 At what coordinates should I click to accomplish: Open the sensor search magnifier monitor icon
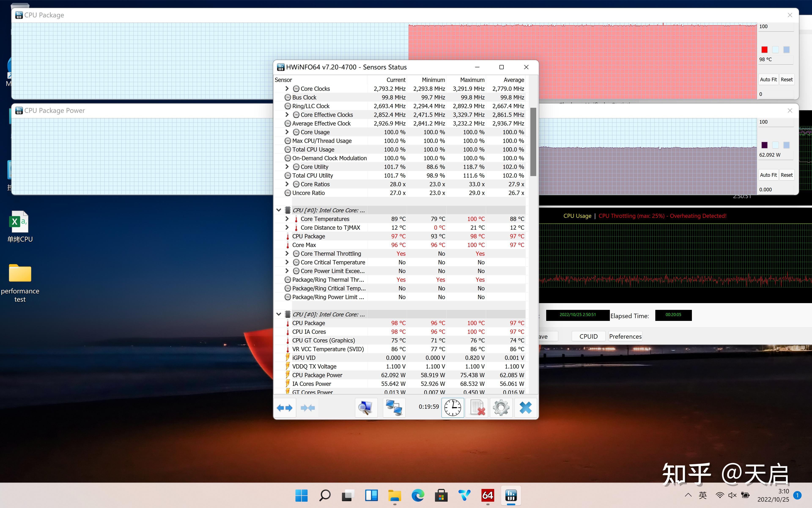coord(366,408)
